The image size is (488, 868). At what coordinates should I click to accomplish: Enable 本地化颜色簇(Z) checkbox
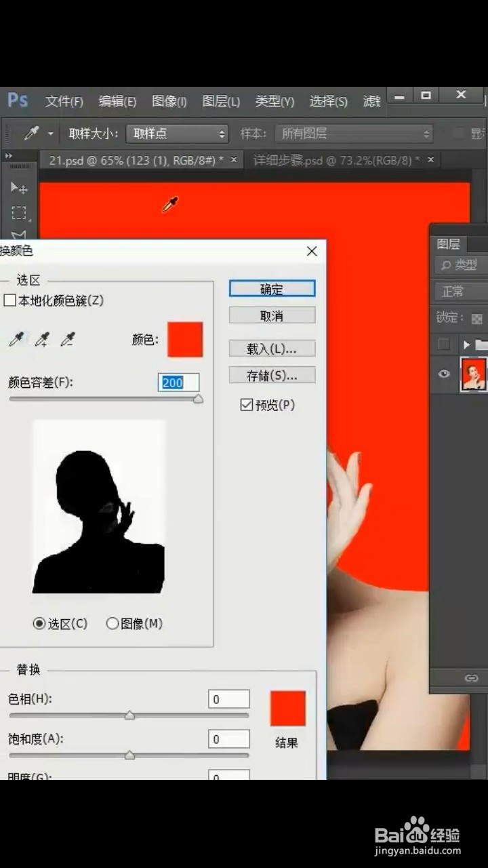[9, 300]
